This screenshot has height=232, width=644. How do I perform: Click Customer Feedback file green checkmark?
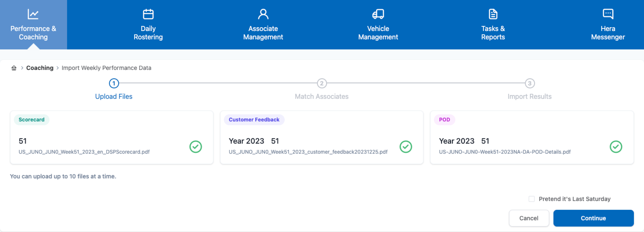[x=405, y=147]
